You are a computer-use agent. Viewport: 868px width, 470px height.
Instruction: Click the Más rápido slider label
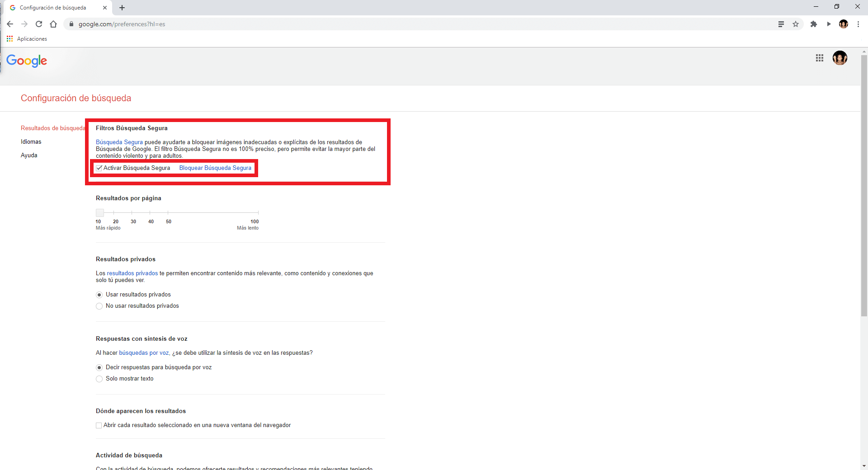click(x=108, y=228)
